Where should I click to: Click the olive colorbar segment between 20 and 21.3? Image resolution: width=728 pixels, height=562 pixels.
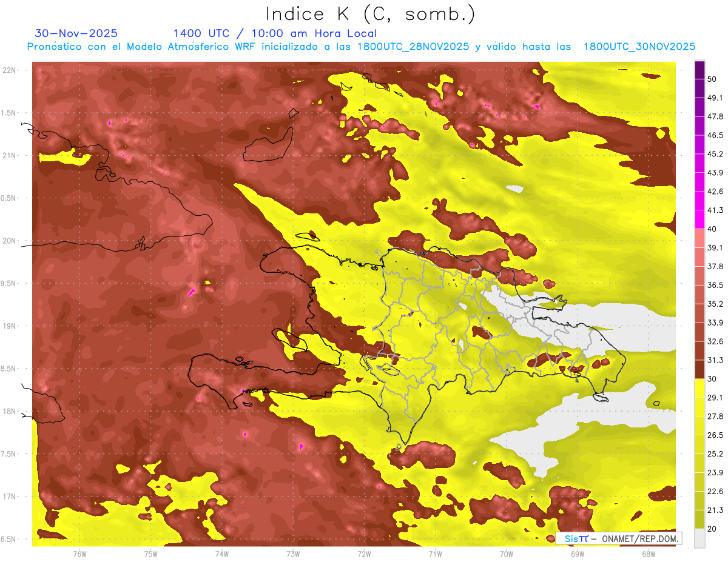[x=699, y=519]
